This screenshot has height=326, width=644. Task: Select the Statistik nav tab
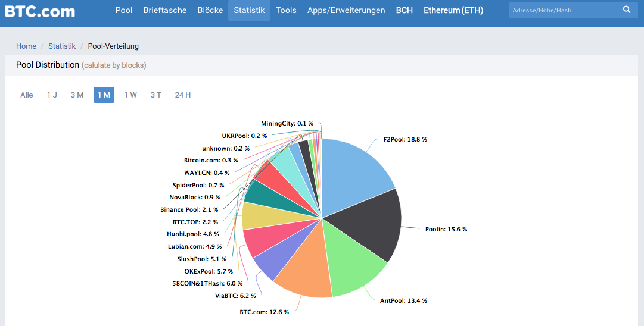pos(249,10)
